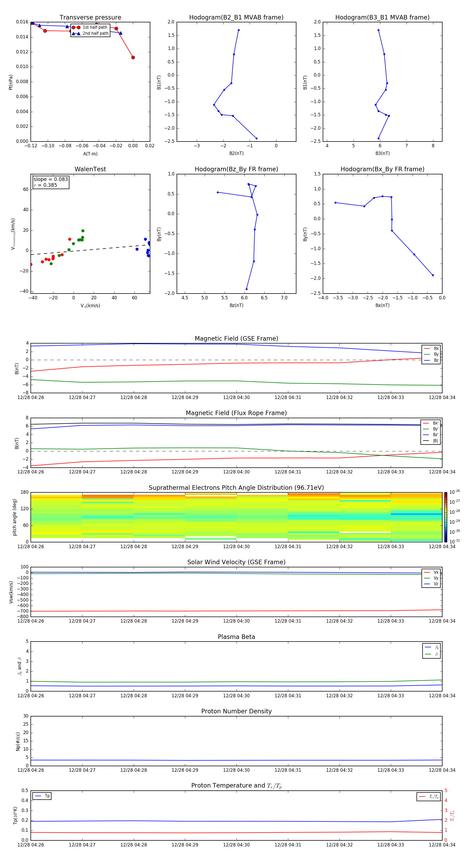
Task: Click the '|B|' entry in Flux Rope legend
Action: tap(431, 441)
